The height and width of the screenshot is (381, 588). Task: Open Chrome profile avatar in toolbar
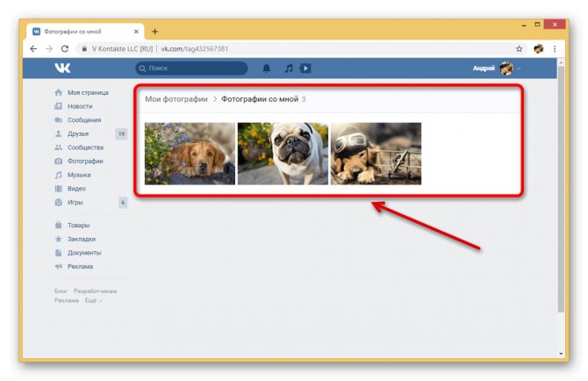click(x=539, y=49)
